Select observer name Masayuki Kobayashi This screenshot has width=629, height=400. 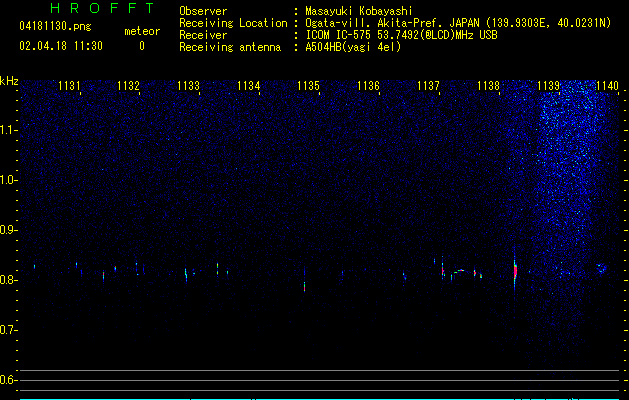pyautogui.click(x=359, y=11)
